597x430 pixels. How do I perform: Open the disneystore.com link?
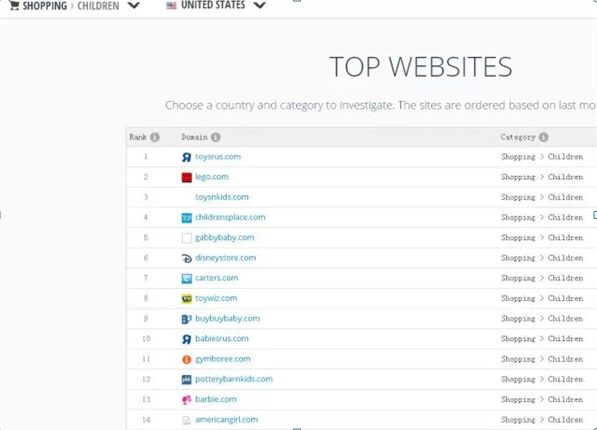coord(225,257)
